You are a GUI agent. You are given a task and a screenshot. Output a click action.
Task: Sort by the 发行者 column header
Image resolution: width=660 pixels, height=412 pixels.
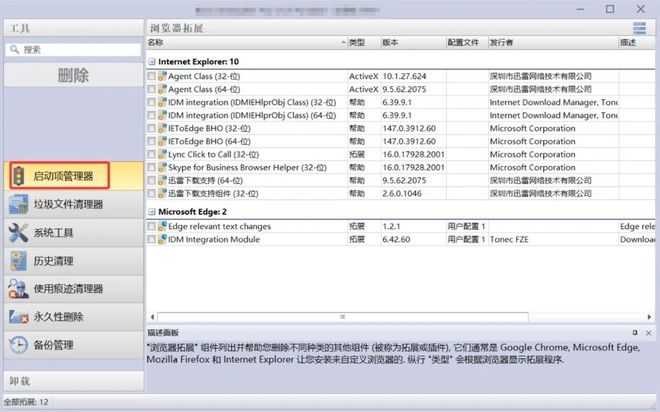tap(553, 43)
